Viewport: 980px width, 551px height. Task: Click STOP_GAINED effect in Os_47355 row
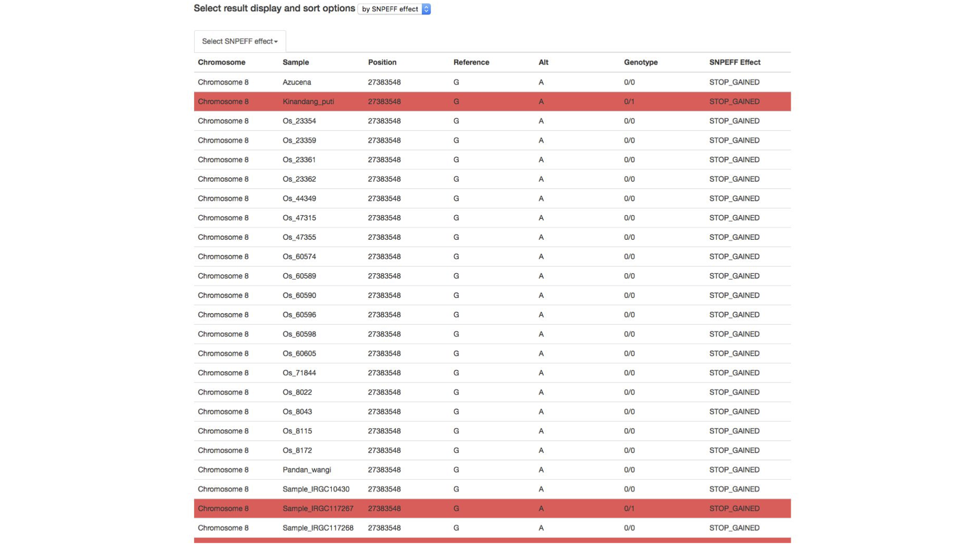pyautogui.click(x=734, y=237)
